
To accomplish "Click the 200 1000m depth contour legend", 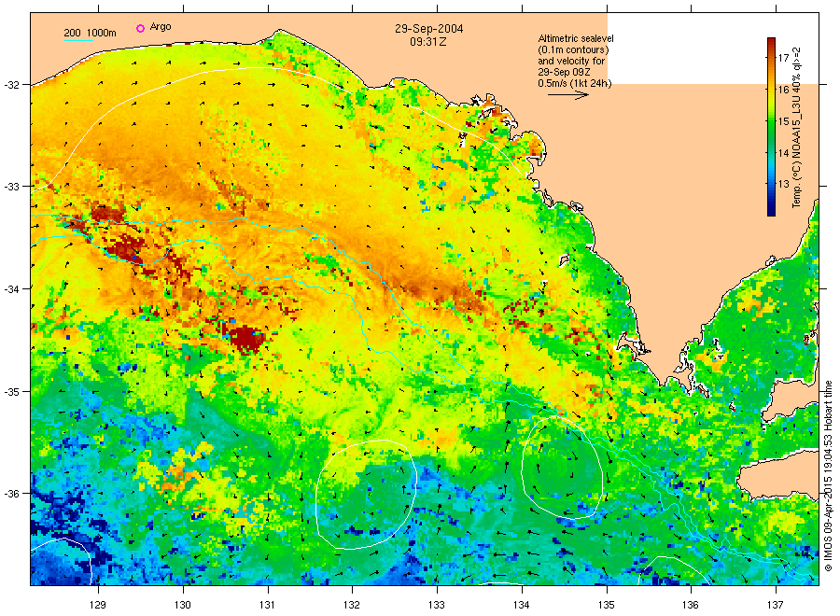I will (x=90, y=33).
